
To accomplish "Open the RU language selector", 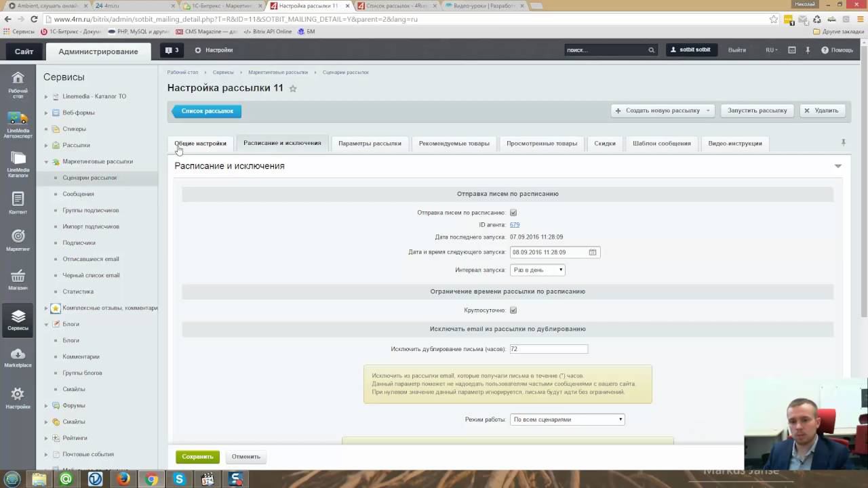I will click(772, 50).
